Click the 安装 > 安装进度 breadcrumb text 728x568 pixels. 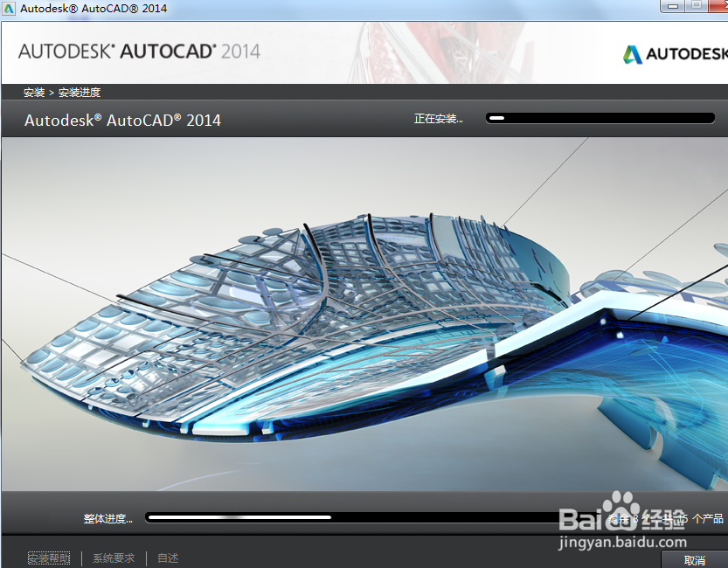pos(62,93)
